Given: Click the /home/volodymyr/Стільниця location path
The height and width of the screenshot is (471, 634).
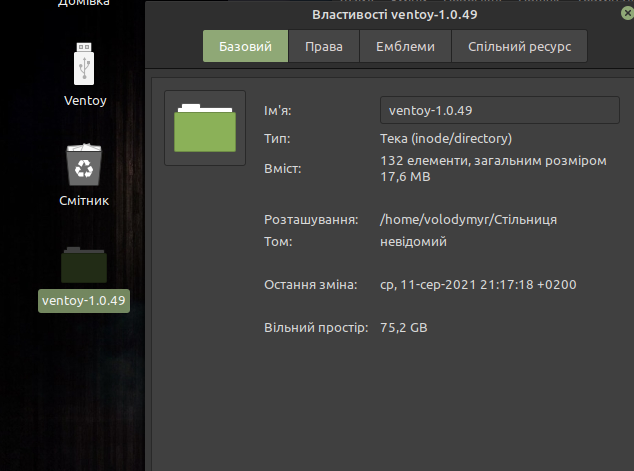Looking at the screenshot, I should pyautogui.click(x=469, y=220).
